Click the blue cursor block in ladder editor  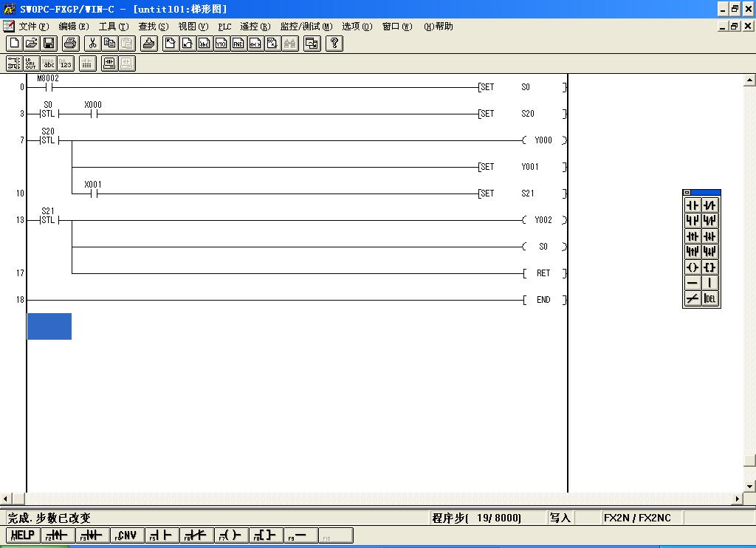[49, 326]
